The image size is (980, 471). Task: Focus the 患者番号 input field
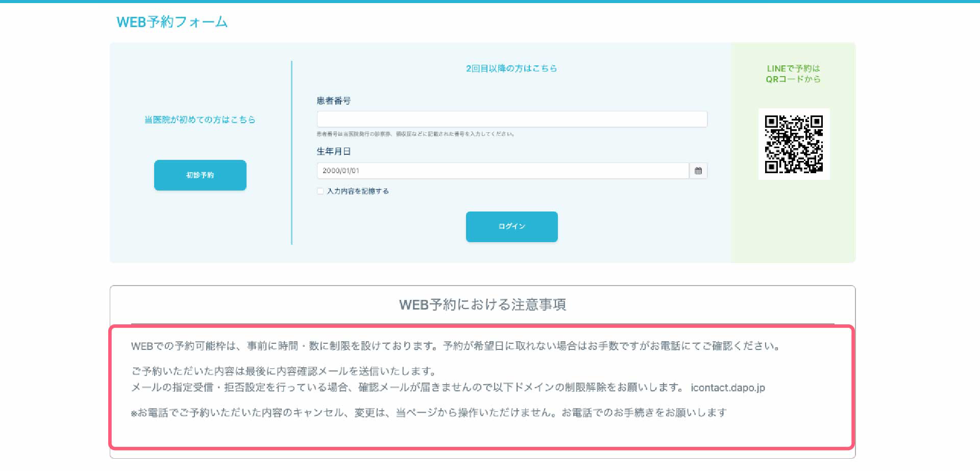pos(511,119)
